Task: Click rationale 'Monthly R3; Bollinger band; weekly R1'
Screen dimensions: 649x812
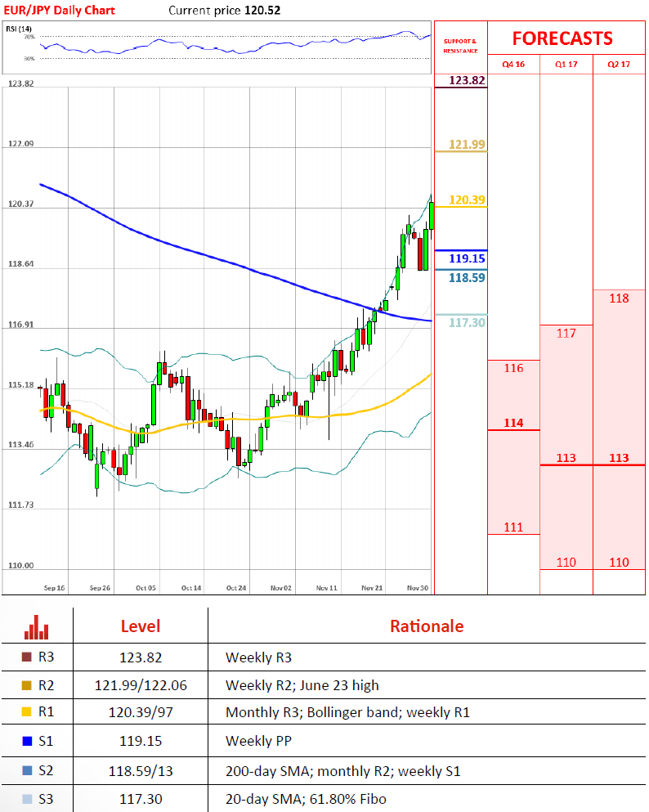Action: coord(347,712)
